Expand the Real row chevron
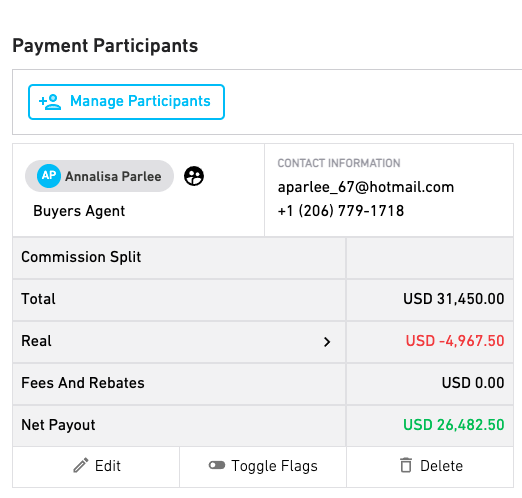 click(327, 342)
